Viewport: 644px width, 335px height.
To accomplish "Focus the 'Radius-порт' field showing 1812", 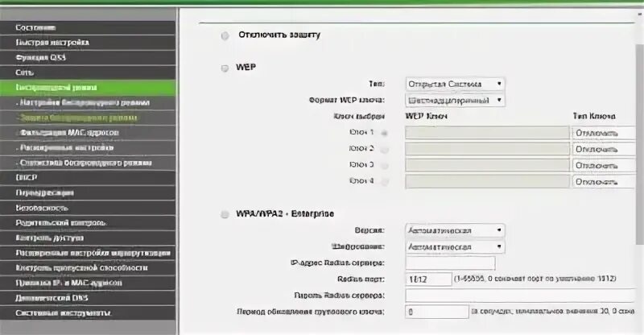I will 428,279.
